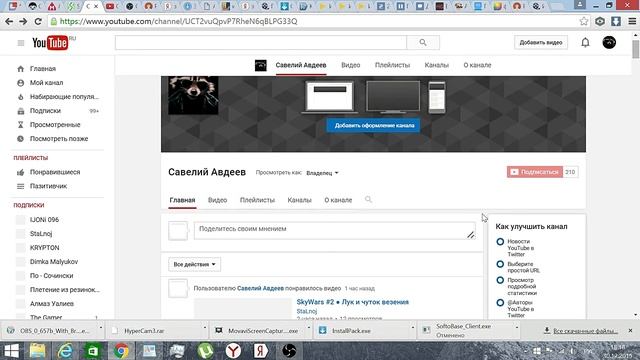Viewport: 640px width, 360px height.
Task: Click the Просмотренные hourglass icon
Action: click(x=20, y=125)
